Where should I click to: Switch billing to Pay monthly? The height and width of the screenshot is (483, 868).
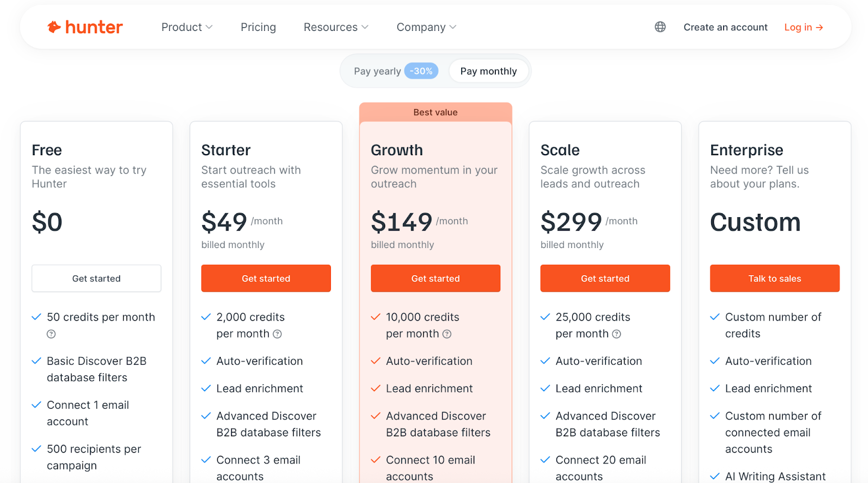click(x=488, y=71)
